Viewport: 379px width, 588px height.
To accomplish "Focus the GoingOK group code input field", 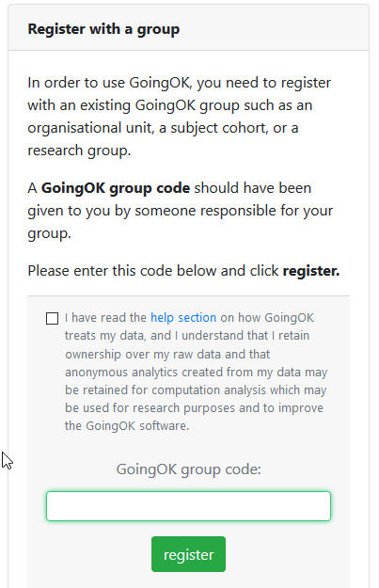I will [x=189, y=506].
